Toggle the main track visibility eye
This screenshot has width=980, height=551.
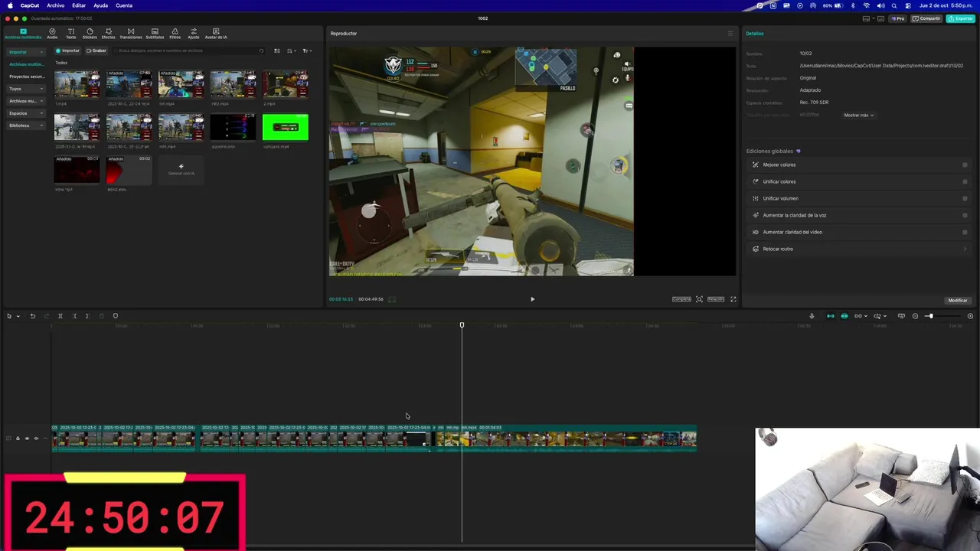27,439
